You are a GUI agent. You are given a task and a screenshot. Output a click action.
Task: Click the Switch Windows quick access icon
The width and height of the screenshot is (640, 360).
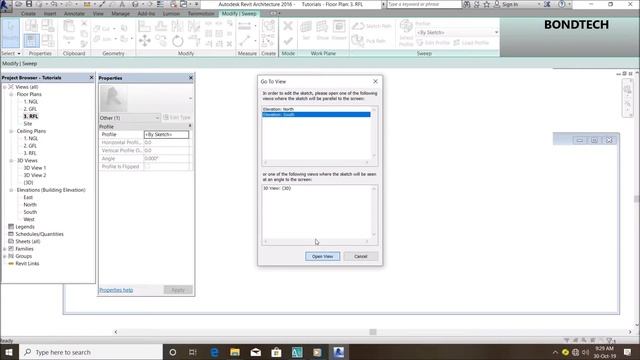[x=184, y=4]
